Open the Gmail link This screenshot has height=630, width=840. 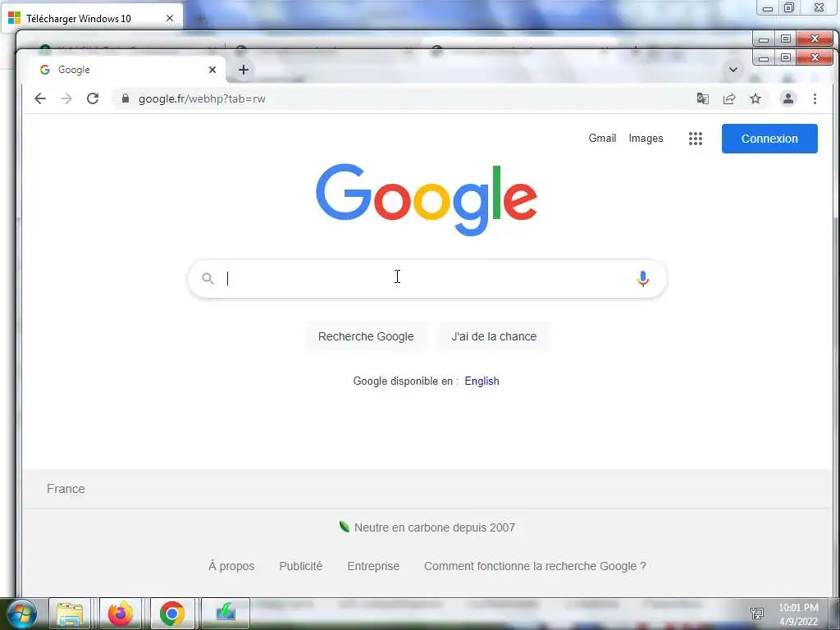[602, 138]
